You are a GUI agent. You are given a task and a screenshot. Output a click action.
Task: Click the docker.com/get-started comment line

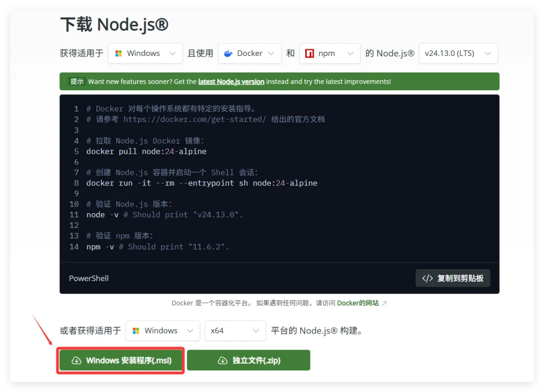pos(206,119)
